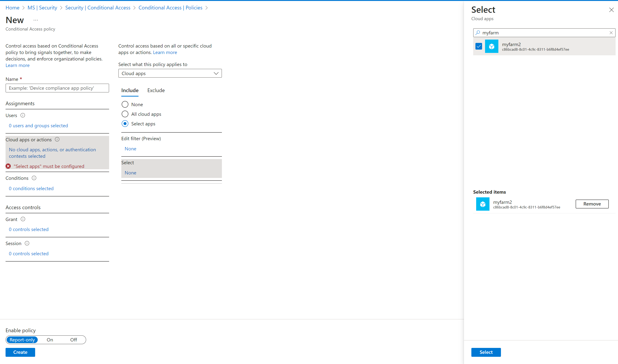Uncheck the myfarm2 checkbox
This screenshot has width=618, height=364.
pos(478,46)
